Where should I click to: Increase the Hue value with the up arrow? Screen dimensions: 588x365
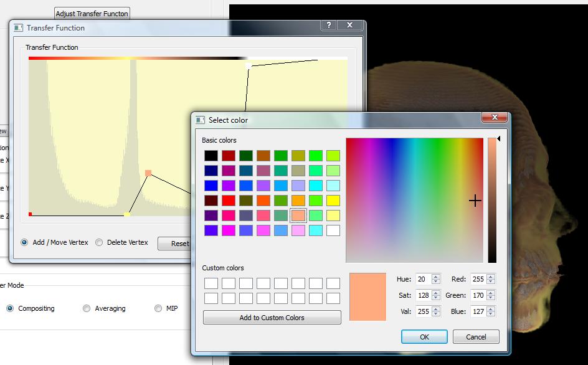[x=436, y=277]
